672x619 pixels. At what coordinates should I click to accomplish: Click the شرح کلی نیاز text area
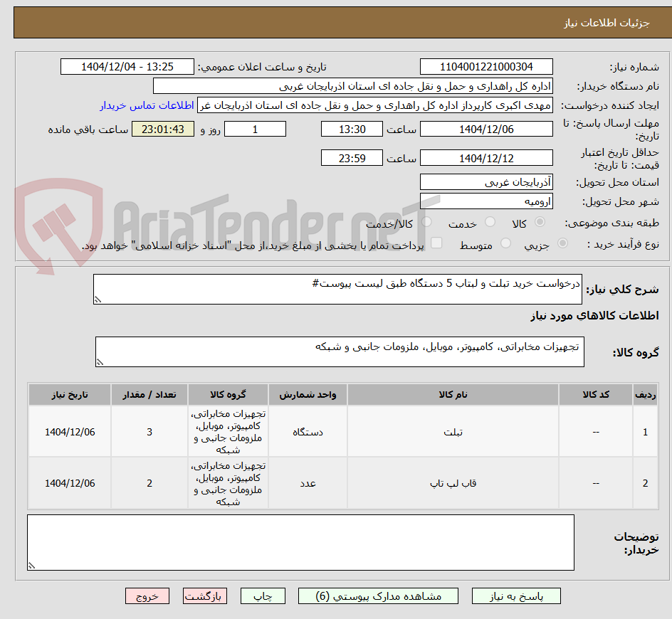point(337,289)
